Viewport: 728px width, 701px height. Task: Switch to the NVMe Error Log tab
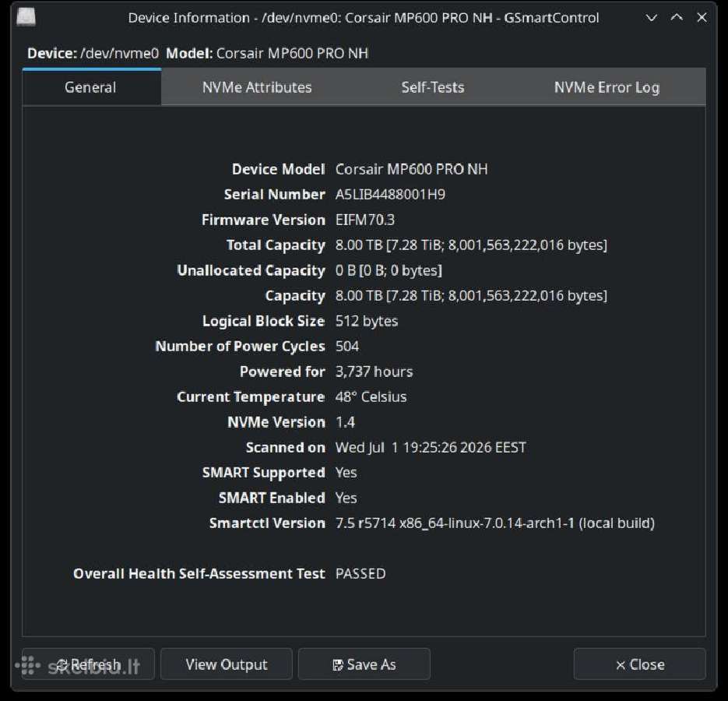pyautogui.click(x=607, y=87)
